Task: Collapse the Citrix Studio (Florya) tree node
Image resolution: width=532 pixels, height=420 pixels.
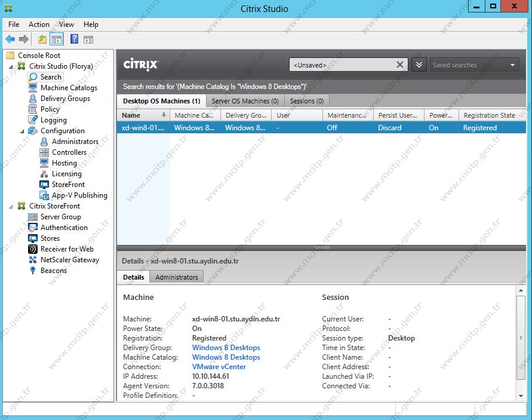Action: (11, 66)
